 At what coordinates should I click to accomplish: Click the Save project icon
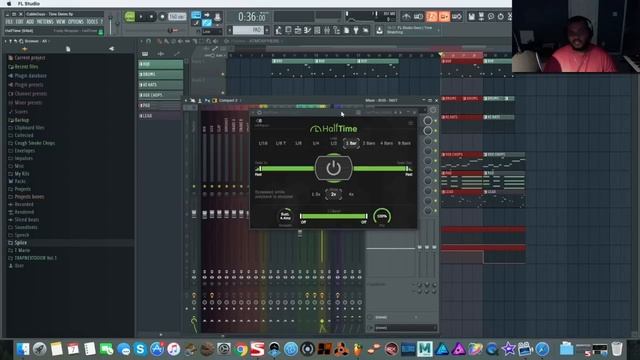pos(471,17)
